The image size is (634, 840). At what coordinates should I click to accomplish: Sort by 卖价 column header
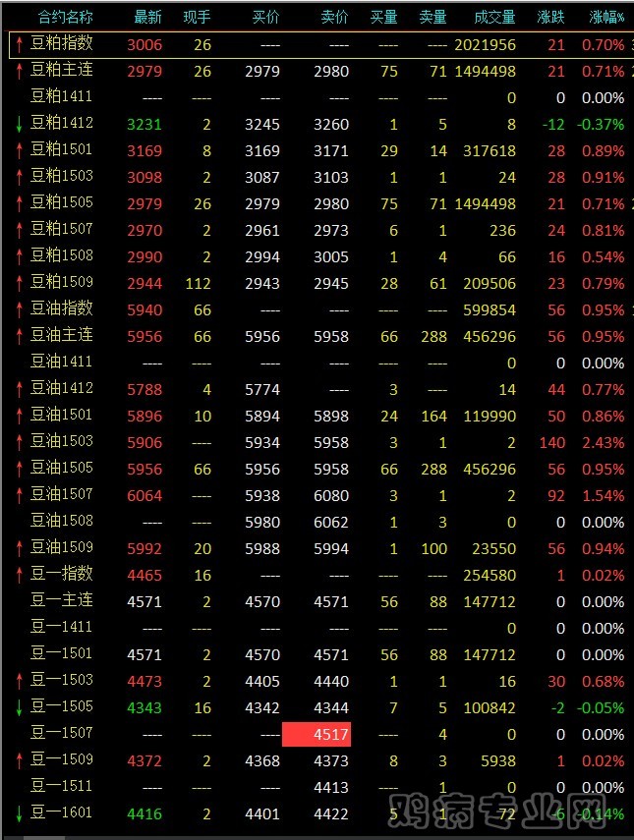tap(335, 18)
